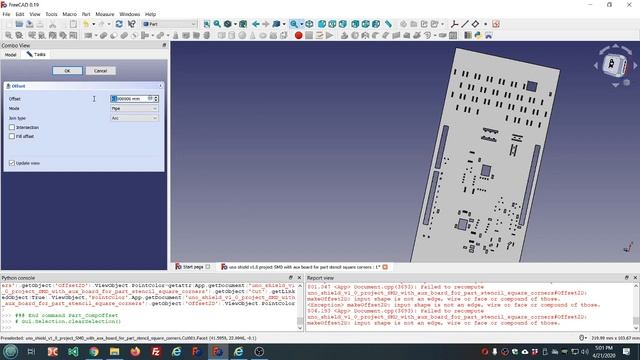Open Chrome from the taskbar
Screen dimensions: 640x360
[x=94, y=351]
